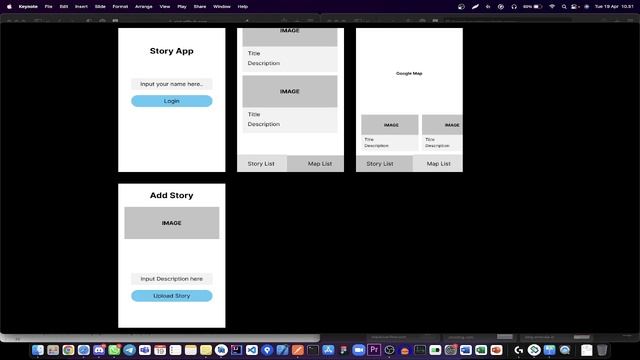Open WhatsApp from the Dock
Viewport: 640px width, 360px height.
[x=114, y=350]
